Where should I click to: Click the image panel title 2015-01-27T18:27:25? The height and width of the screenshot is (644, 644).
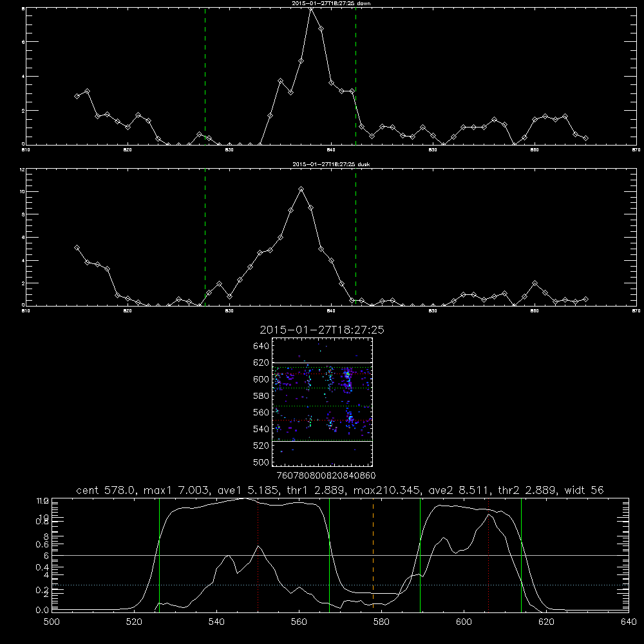[x=322, y=330]
